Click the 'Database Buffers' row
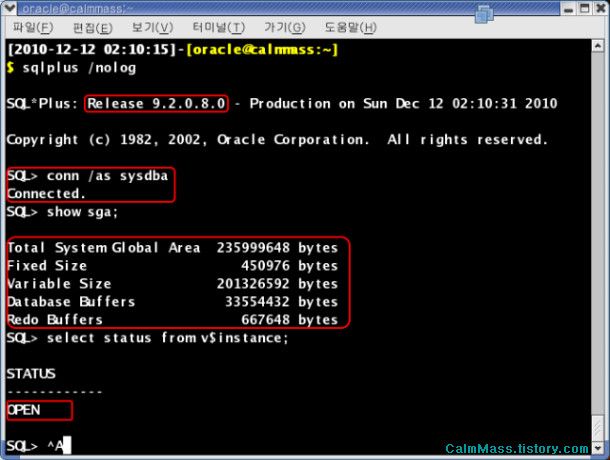The width and height of the screenshot is (610, 460). pos(172,302)
